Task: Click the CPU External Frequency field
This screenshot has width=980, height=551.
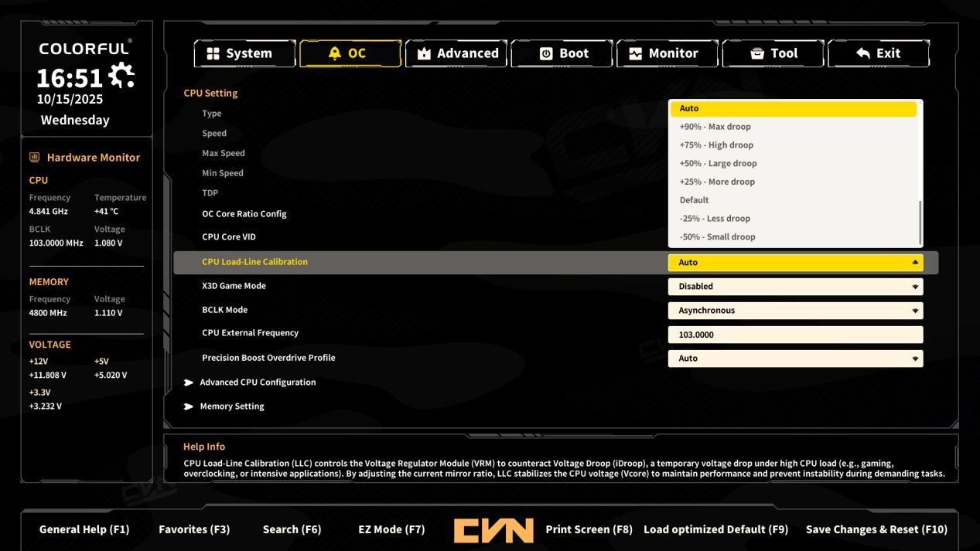Action: [x=795, y=335]
